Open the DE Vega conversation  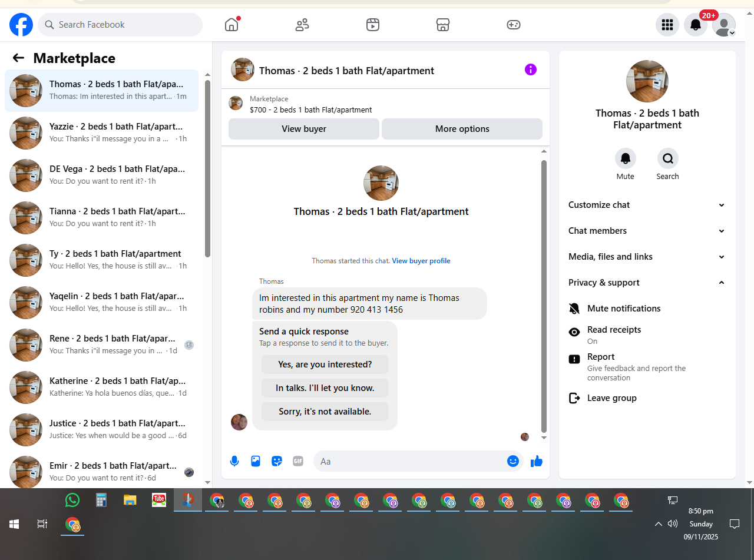101,175
